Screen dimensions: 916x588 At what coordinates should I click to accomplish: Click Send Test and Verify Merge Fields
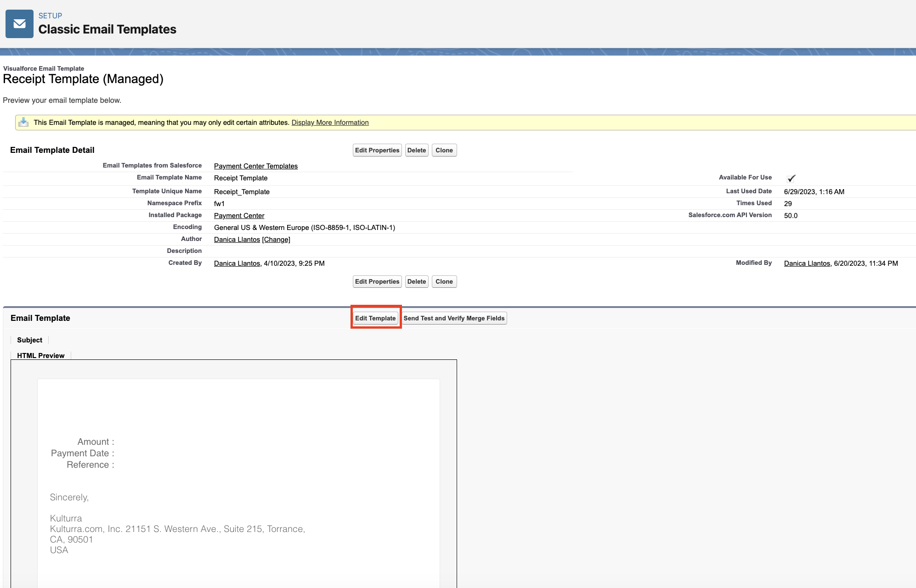[x=454, y=318]
